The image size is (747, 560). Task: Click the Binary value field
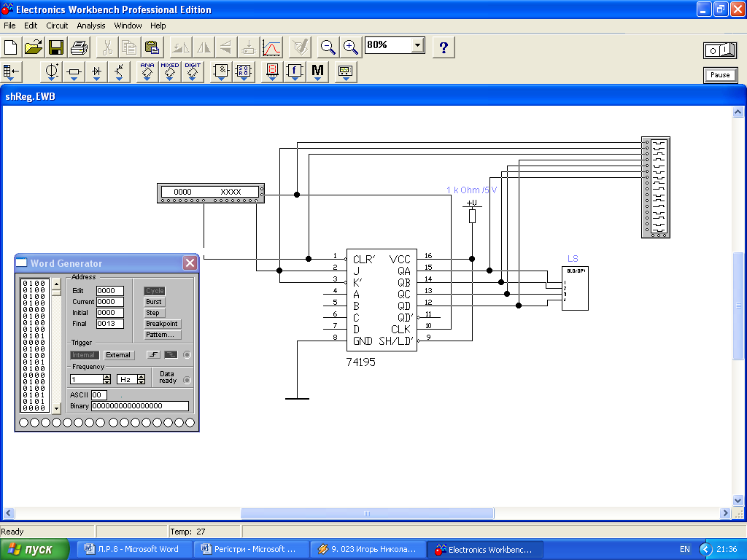[x=140, y=405]
